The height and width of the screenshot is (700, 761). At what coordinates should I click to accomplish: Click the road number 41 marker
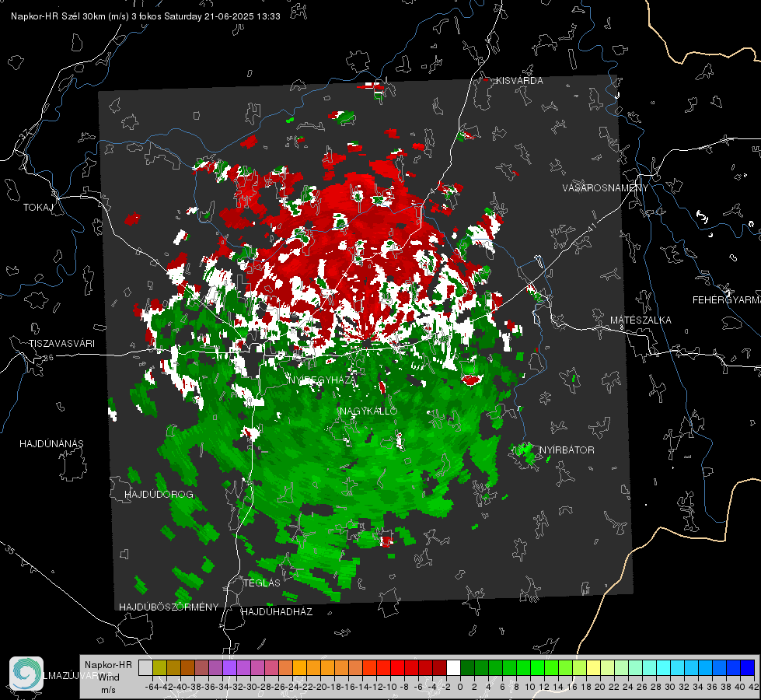pyautogui.click(x=592, y=227)
